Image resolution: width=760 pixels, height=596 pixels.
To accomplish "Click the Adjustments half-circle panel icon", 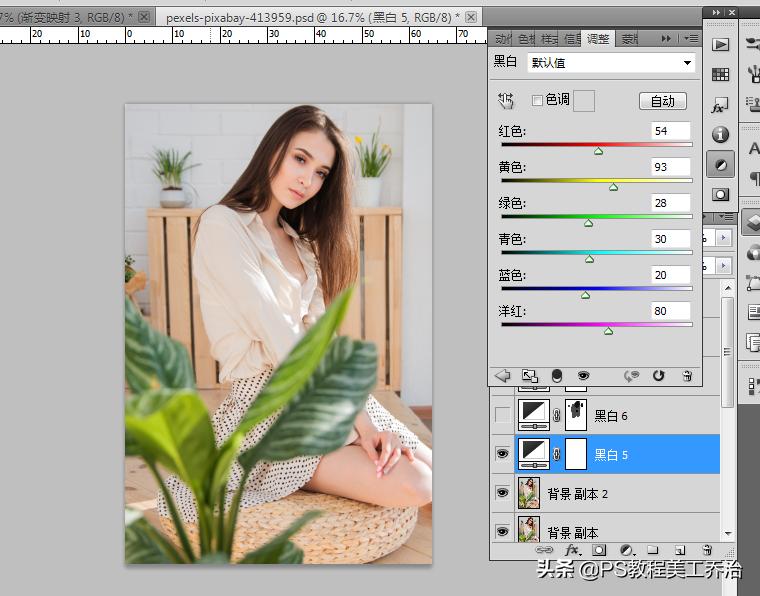I will [720, 165].
